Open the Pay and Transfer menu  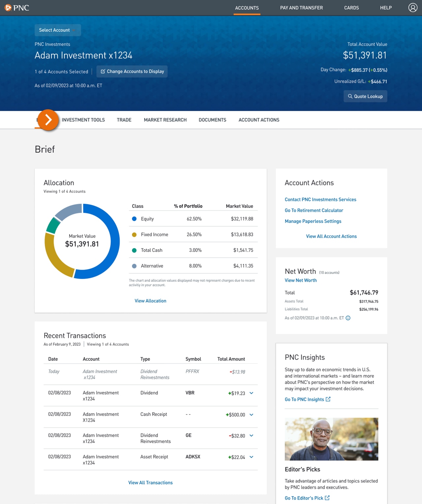(301, 8)
